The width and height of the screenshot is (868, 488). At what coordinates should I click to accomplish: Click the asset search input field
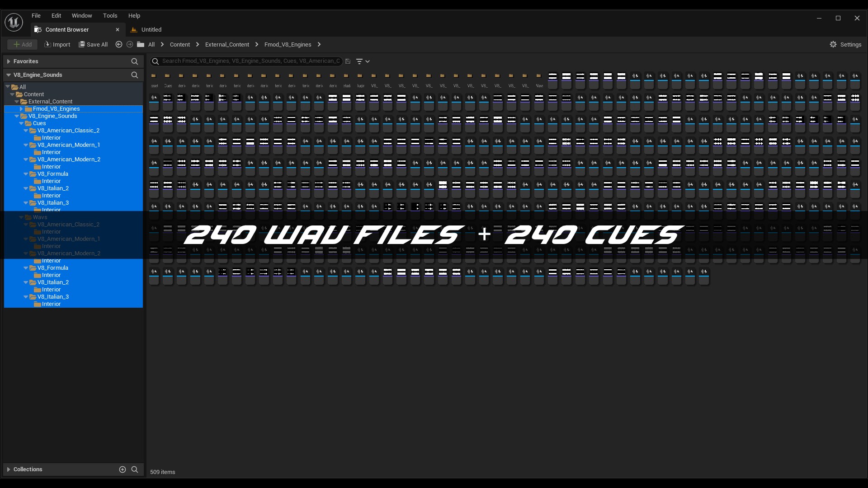[x=251, y=61]
